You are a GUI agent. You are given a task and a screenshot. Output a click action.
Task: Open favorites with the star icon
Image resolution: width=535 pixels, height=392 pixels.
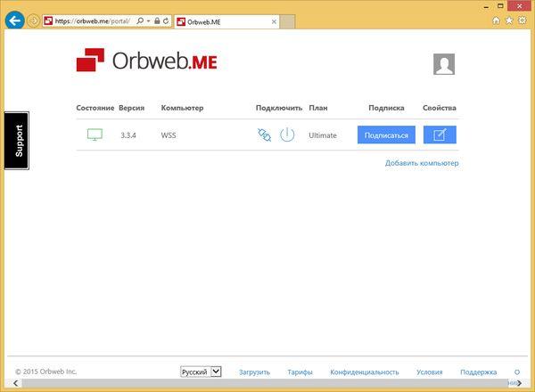pyautogui.click(x=509, y=20)
